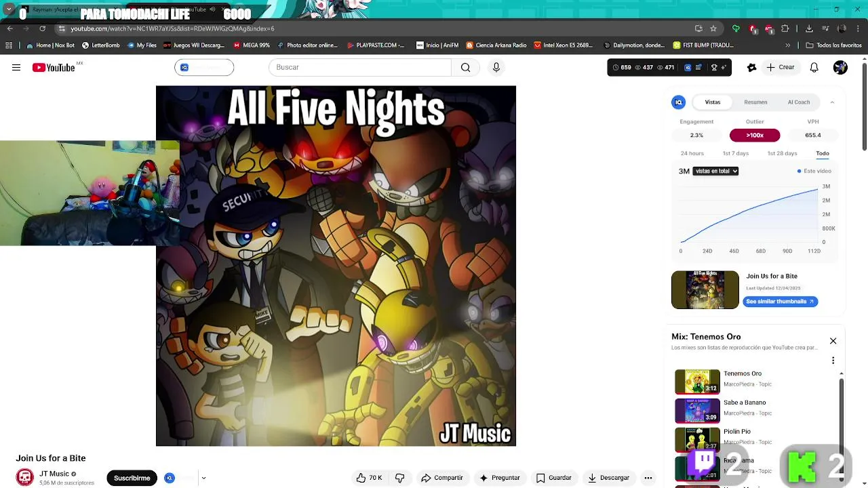Click into the Buscar search field
The width and height of the screenshot is (868, 488).
(x=359, y=67)
